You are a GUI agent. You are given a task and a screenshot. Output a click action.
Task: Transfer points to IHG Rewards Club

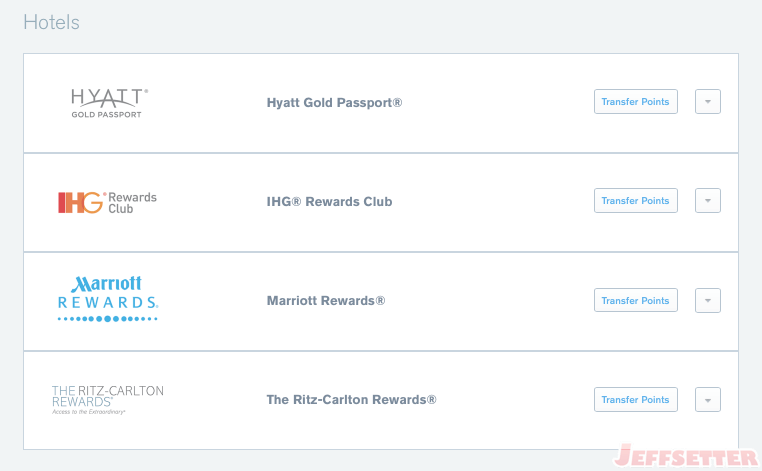[636, 201]
